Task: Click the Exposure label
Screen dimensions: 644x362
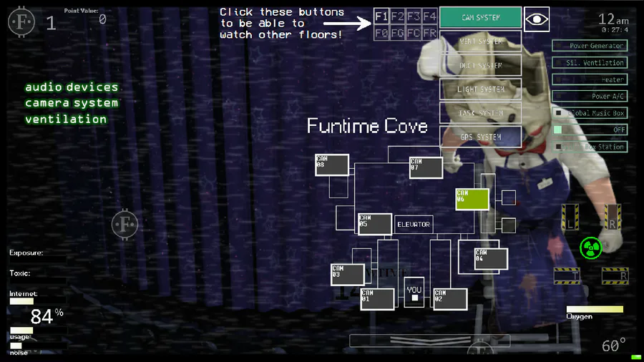Action: (26, 253)
